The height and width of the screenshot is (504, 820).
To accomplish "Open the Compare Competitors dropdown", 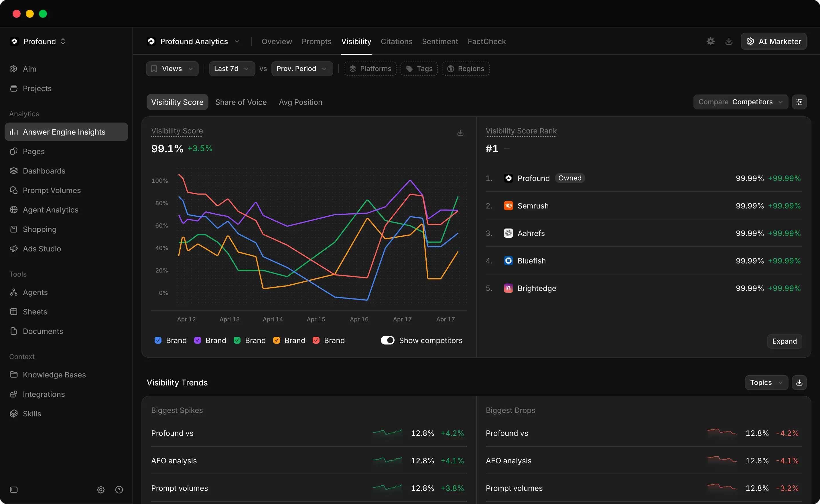I will (x=741, y=102).
